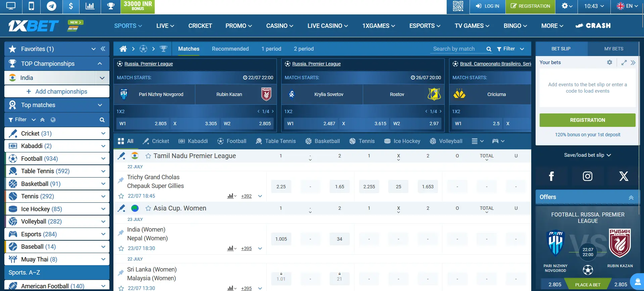Switch to the Recommended tab

(x=230, y=49)
